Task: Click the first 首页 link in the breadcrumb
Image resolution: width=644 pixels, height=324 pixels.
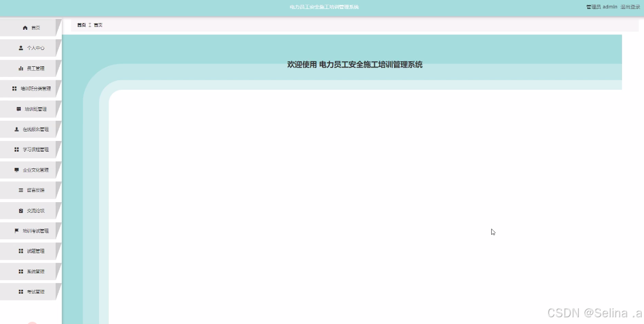Action: pyautogui.click(x=81, y=25)
